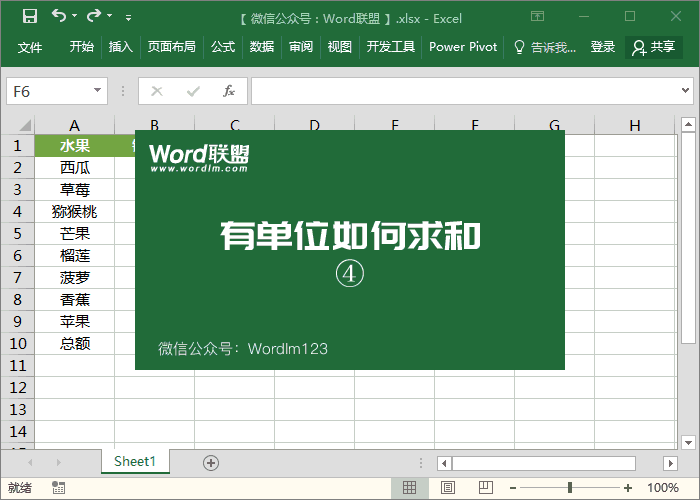This screenshot has width=700, height=500.
Task: Open the 页面布局 tab
Action: 171,47
